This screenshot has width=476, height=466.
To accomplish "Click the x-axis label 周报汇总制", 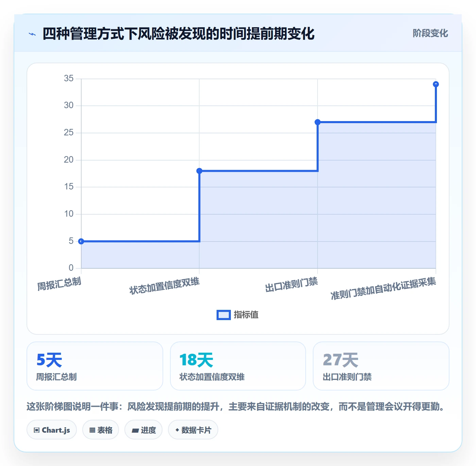I will [59, 284].
